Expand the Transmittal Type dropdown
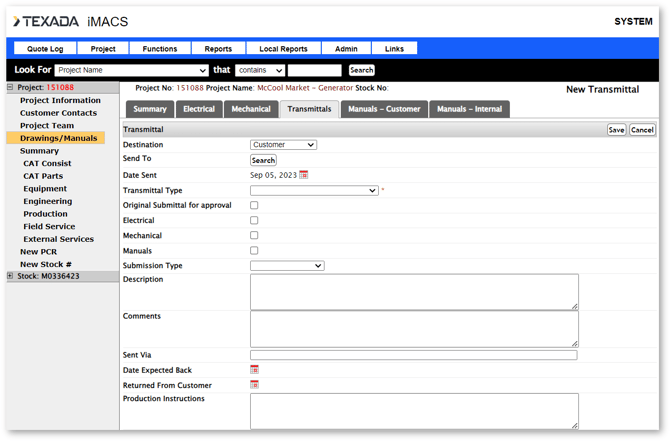 pyautogui.click(x=314, y=190)
